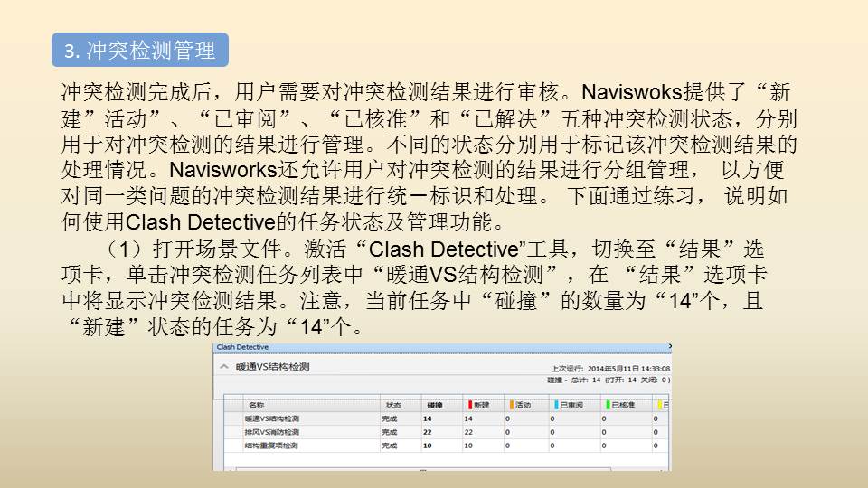Collapse the 暖通VS结构检测 test panel chevron

pyautogui.click(x=223, y=366)
